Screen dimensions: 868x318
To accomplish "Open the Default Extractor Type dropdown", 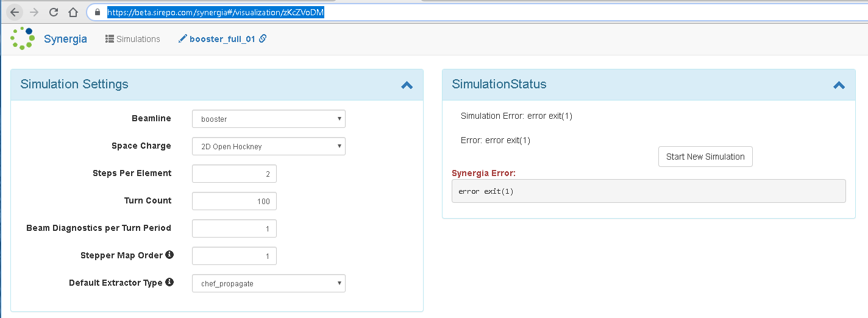I will 269,283.
